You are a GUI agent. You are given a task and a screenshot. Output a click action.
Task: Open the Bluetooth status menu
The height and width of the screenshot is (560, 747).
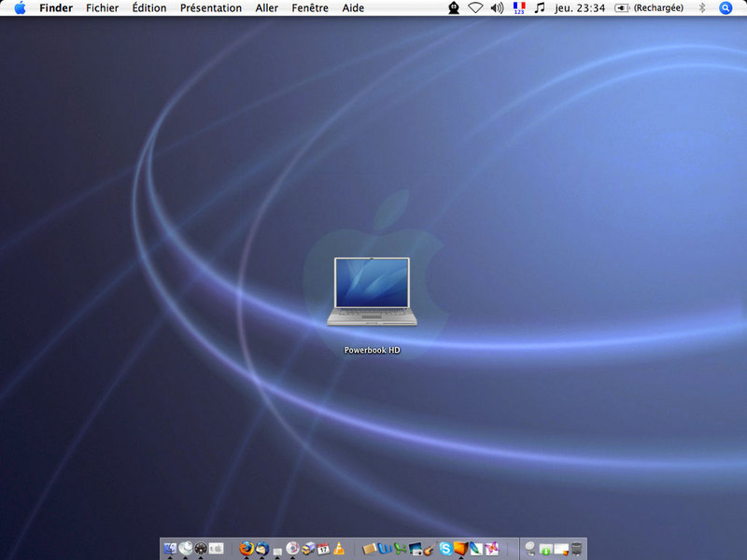702,8
